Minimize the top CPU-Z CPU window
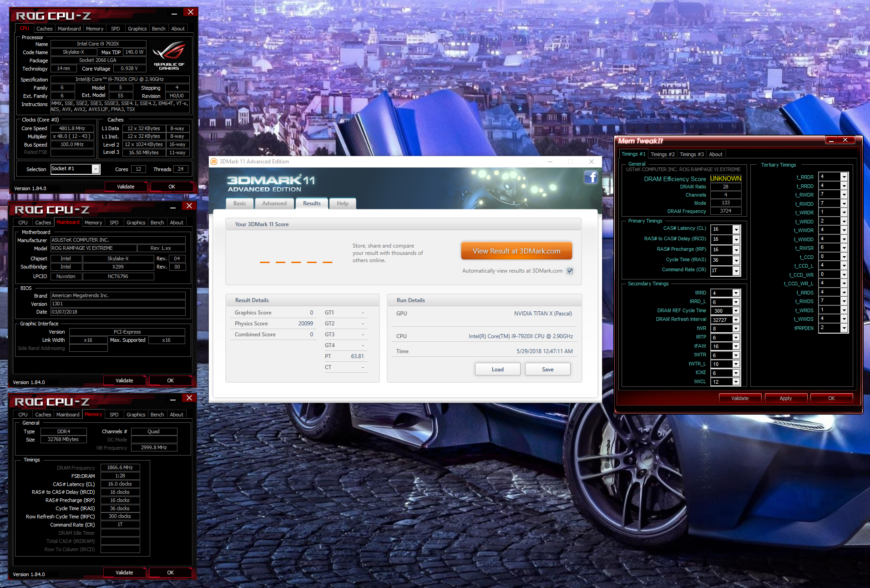This screenshot has height=588, width=870. click(174, 13)
